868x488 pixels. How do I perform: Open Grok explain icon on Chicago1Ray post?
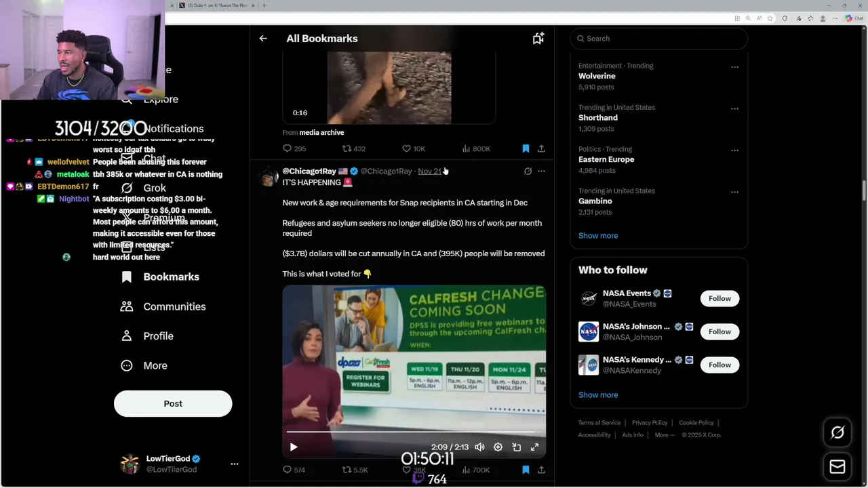(528, 171)
